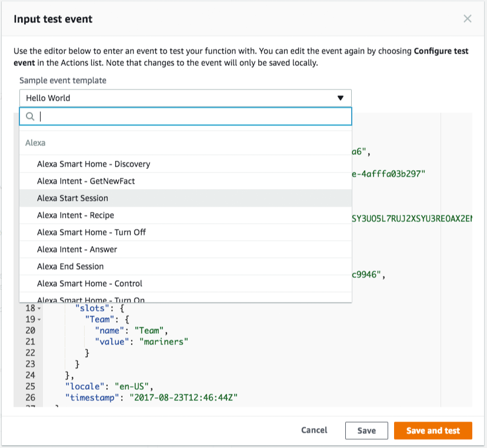Click the dropdown arrow caret
This screenshot has width=487, height=448.
point(340,98)
